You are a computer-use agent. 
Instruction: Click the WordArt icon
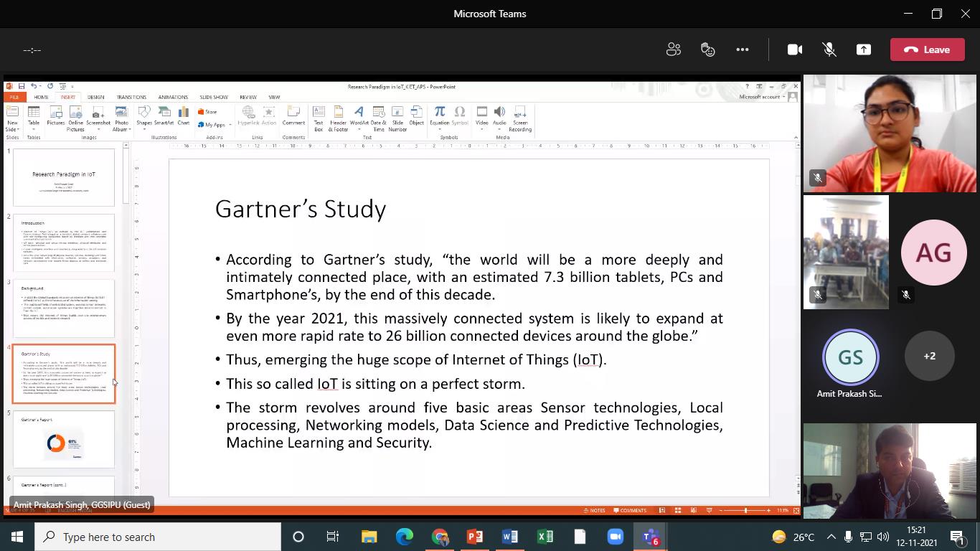359,113
